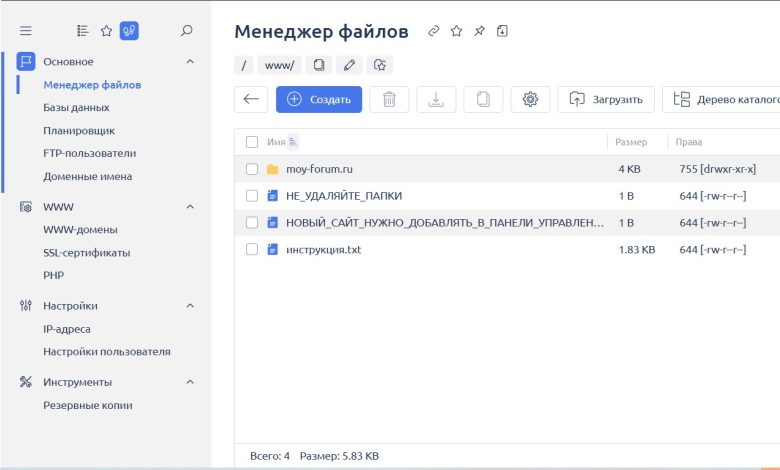Click the download icon in toolbar
The image size is (780, 470).
436,99
